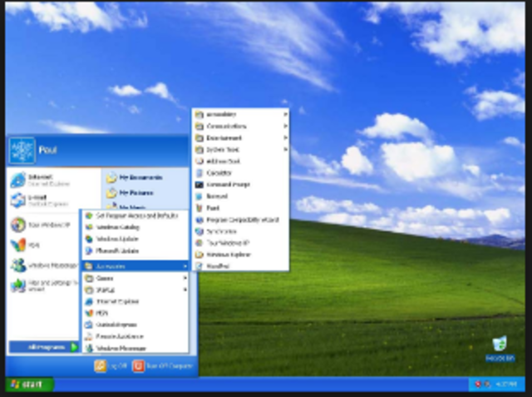Open Address Book in the Accessories submenu
Screen dimensions: 532x397
tap(240, 161)
